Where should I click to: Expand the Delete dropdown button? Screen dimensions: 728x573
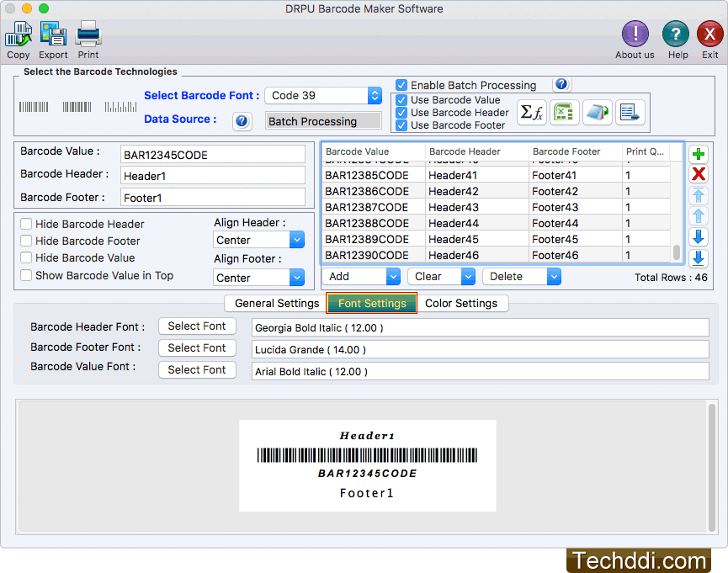522,276
